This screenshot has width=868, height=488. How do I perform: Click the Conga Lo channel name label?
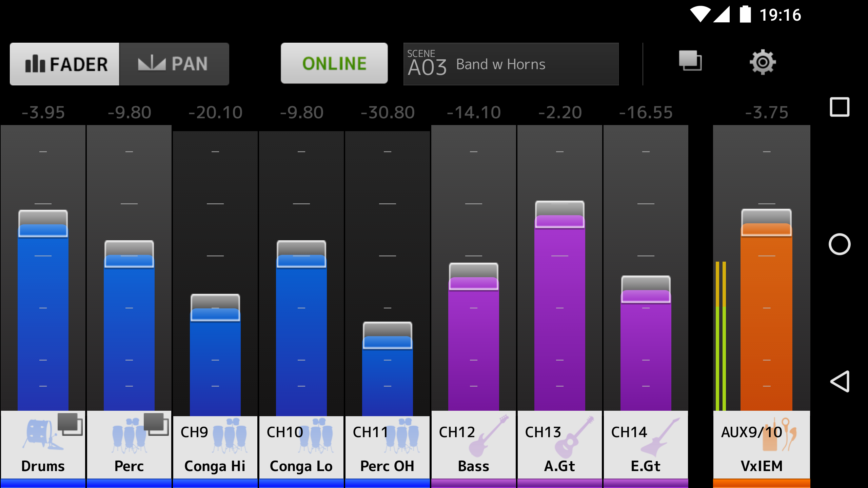point(301,467)
